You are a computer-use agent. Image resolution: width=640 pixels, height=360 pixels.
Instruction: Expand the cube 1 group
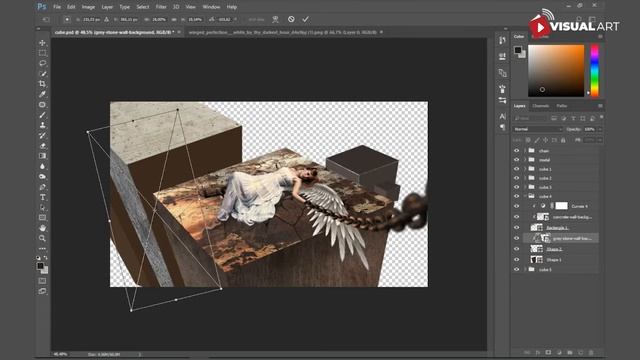click(525, 169)
